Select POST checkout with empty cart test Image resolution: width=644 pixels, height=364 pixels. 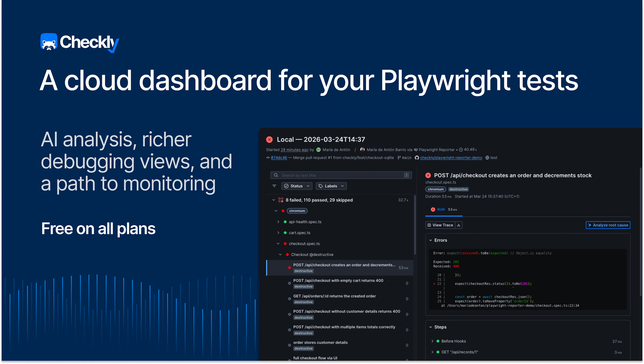(338, 280)
